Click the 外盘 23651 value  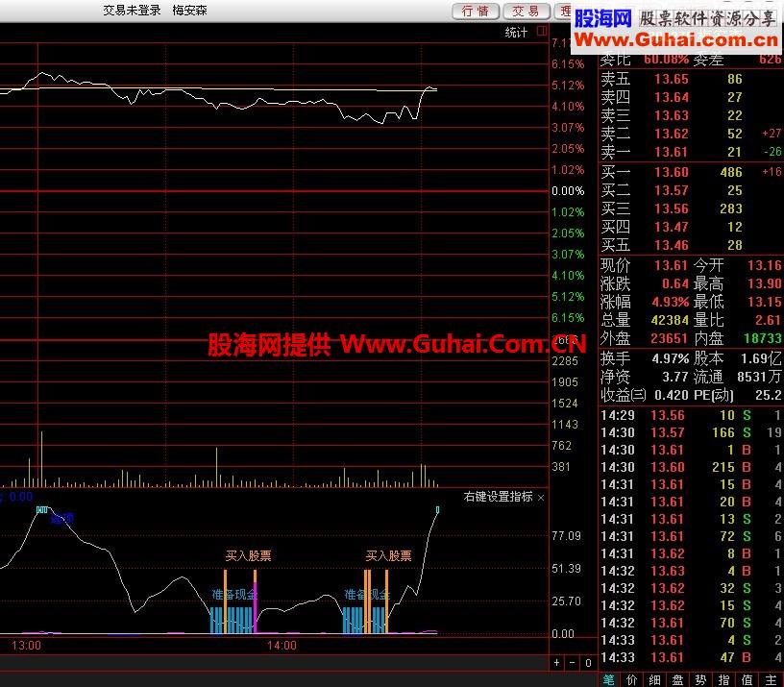[x=670, y=338]
